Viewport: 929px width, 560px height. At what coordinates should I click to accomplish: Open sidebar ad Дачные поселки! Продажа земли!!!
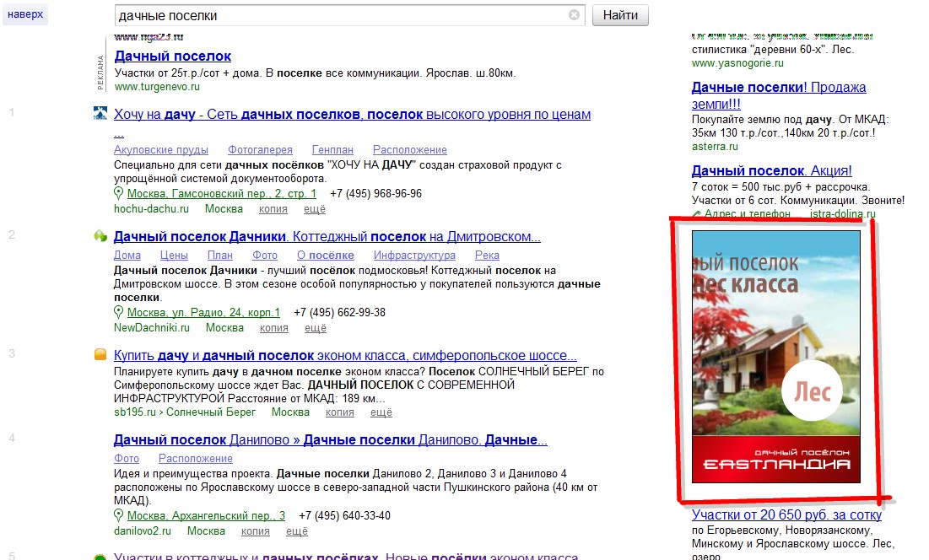click(779, 95)
